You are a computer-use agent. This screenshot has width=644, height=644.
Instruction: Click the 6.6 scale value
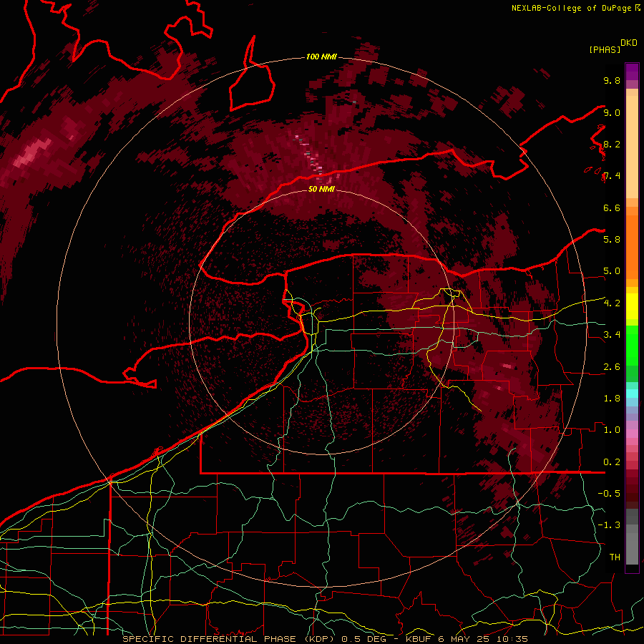coord(612,208)
